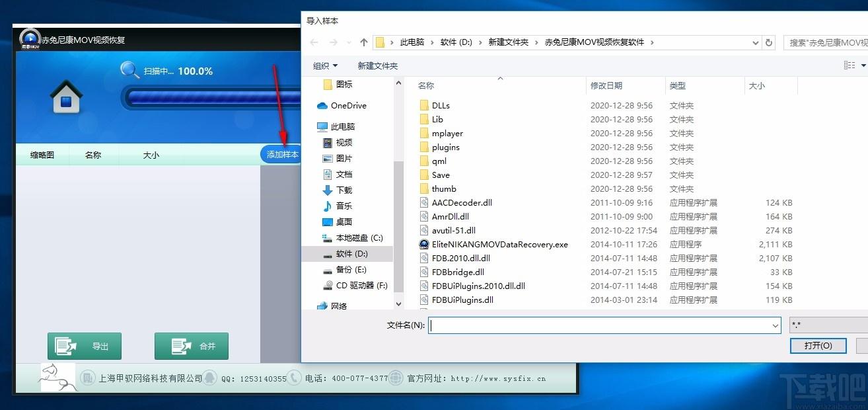Select CD 驱动器 (F:) drive
Viewport: 868px width, 410px height.
pyautogui.click(x=355, y=285)
